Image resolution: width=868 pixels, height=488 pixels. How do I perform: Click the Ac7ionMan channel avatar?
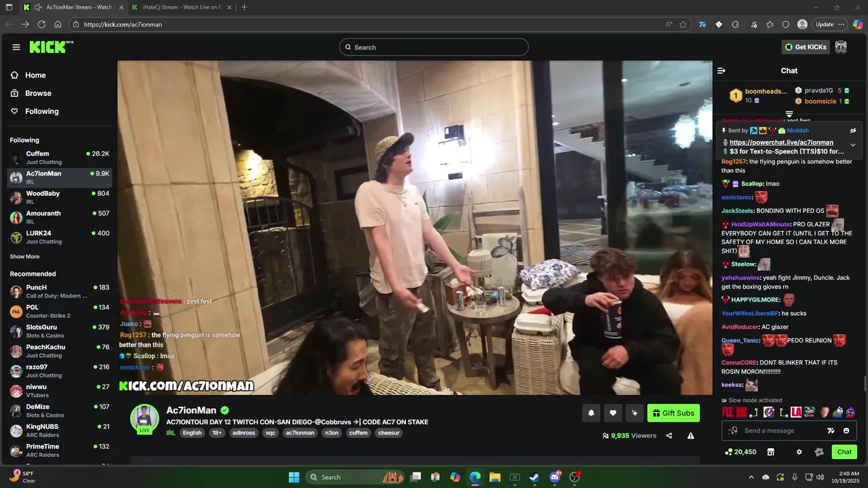coord(144,418)
